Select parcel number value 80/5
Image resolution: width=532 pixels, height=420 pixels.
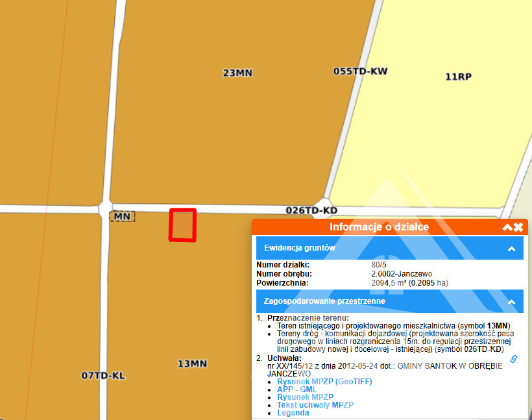click(379, 265)
